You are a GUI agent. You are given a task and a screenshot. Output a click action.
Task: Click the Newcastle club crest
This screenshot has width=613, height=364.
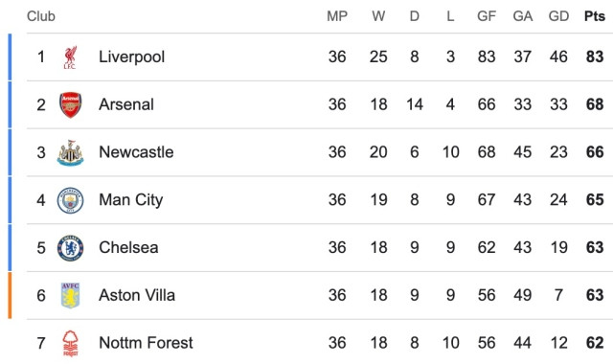click(x=70, y=152)
